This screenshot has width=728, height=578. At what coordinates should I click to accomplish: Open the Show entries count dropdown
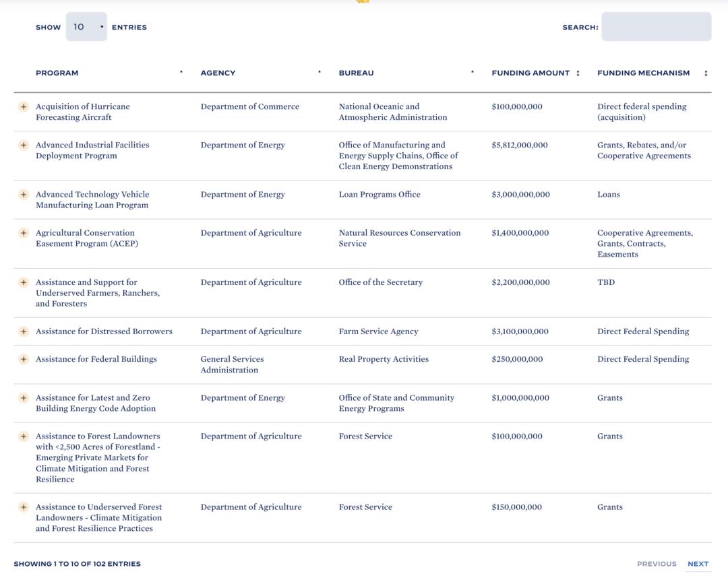[x=86, y=27]
